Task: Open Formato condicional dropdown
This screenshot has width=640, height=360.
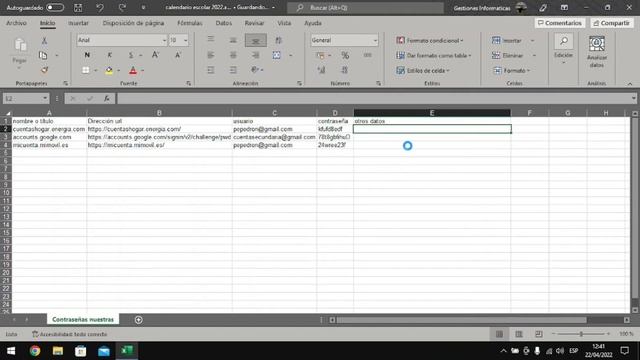Action: (x=429, y=40)
